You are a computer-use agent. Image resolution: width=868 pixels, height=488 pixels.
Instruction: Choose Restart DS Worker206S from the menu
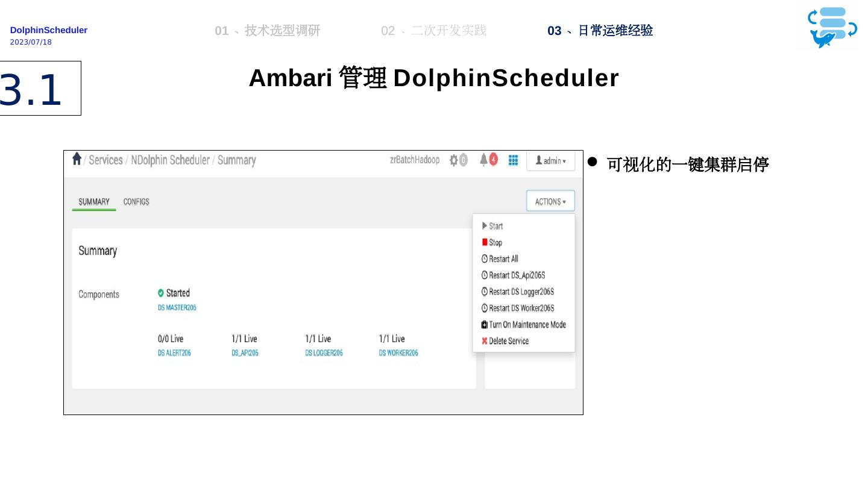pyautogui.click(x=521, y=308)
